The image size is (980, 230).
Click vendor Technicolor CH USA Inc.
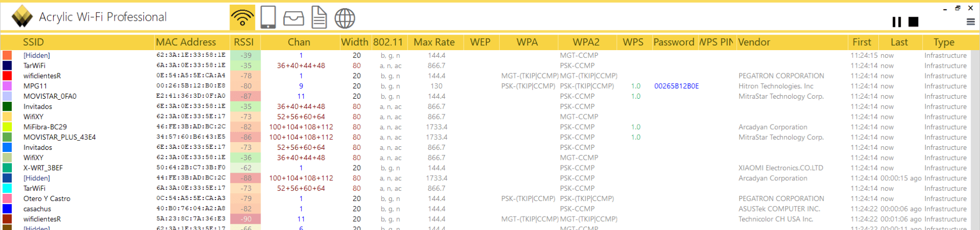tap(776, 219)
